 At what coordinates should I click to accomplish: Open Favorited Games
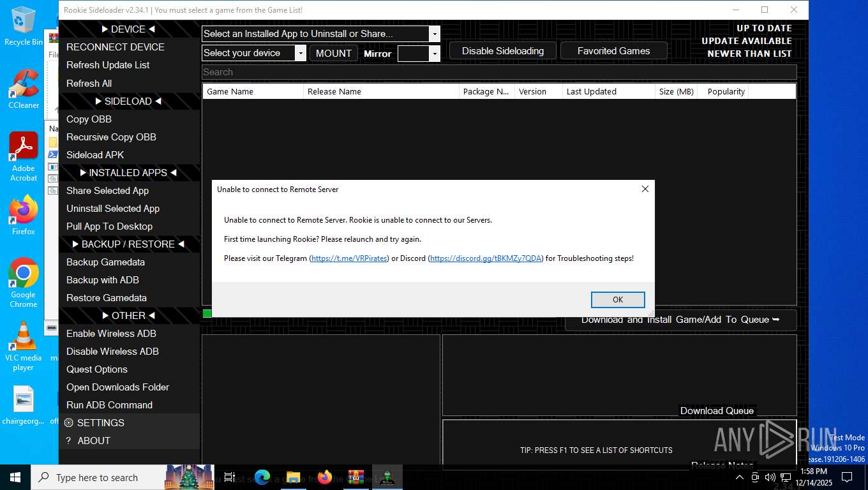(613, 51)
